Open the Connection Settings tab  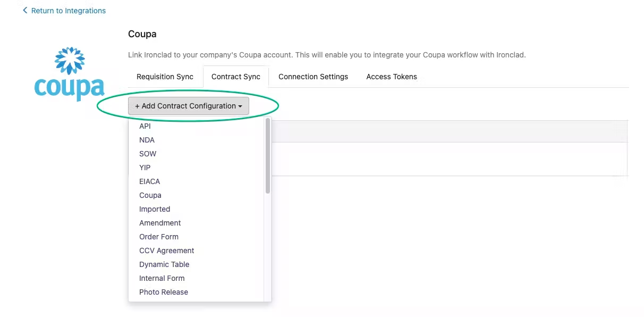313,77
